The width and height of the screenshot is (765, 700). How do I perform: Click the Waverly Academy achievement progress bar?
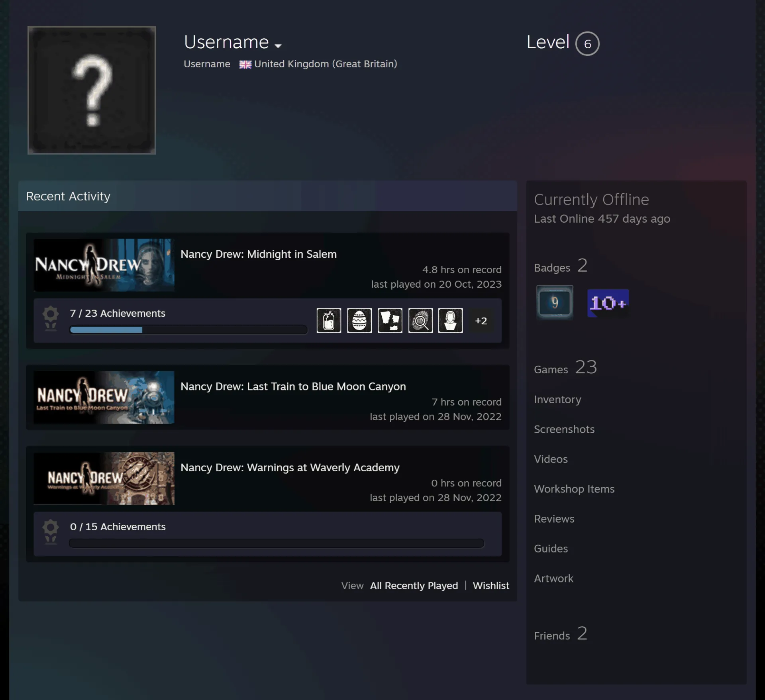pyautogui.click(x=277, y=543)
